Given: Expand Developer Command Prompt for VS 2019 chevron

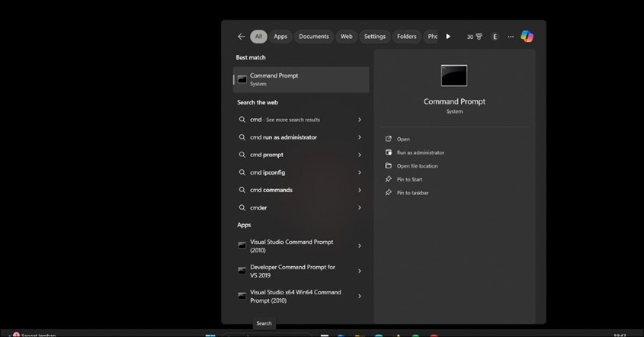Looking at the screenshot, I should pos(360,271).
